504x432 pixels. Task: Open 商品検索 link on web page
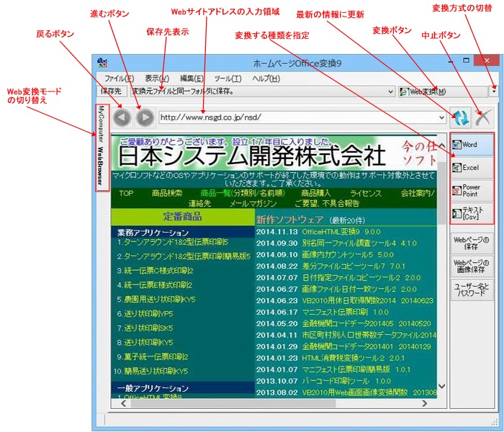click(x=167, y=193)
